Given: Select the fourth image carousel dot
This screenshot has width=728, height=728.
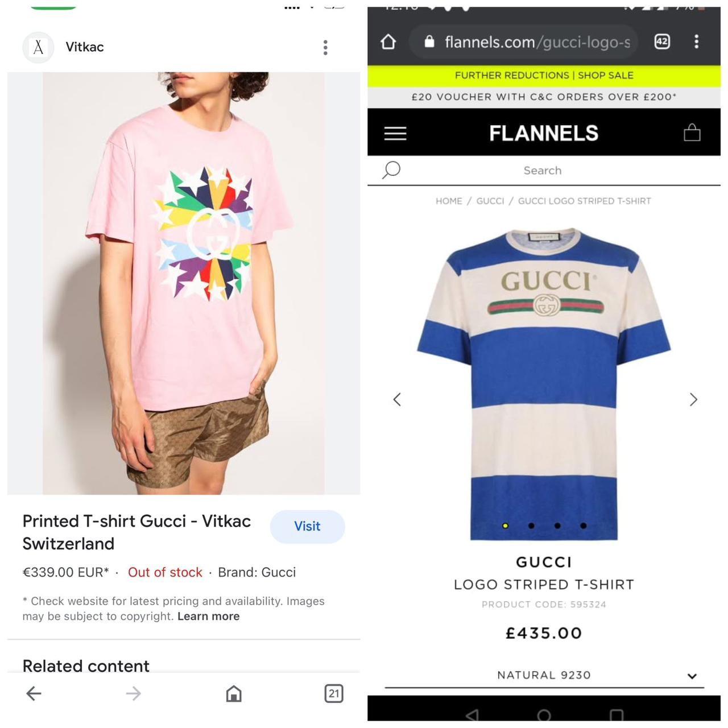Looking at the screenshot, I should (584, 526).
